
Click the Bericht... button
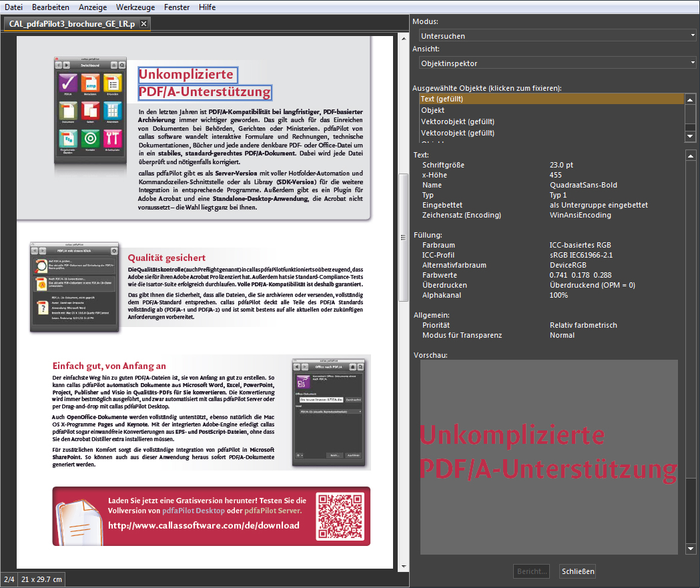click(532, 571)
